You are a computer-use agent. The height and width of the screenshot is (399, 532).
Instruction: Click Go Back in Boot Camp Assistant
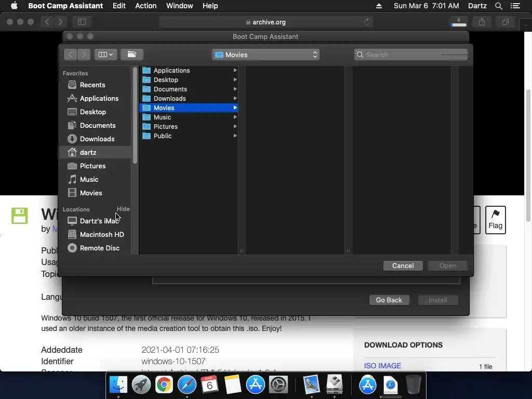[389, 300]
